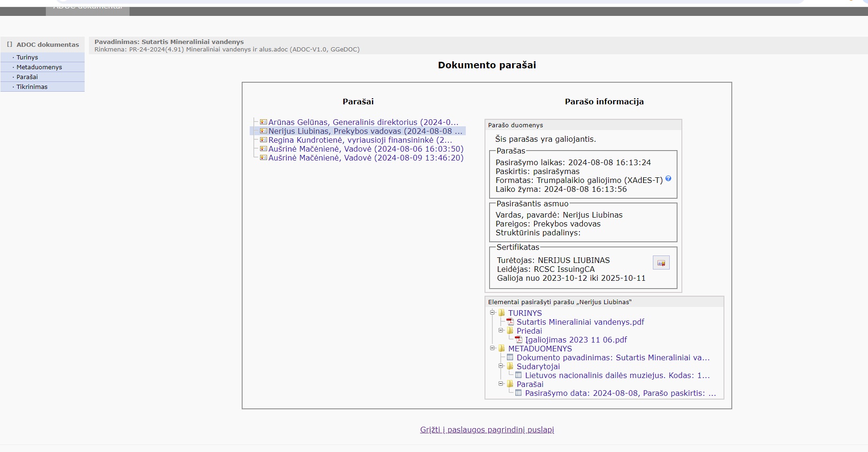Select Aušrinė Mačėnienė signature dated 2024-08-06
The image size is (868, 452).
coord(366,149)
